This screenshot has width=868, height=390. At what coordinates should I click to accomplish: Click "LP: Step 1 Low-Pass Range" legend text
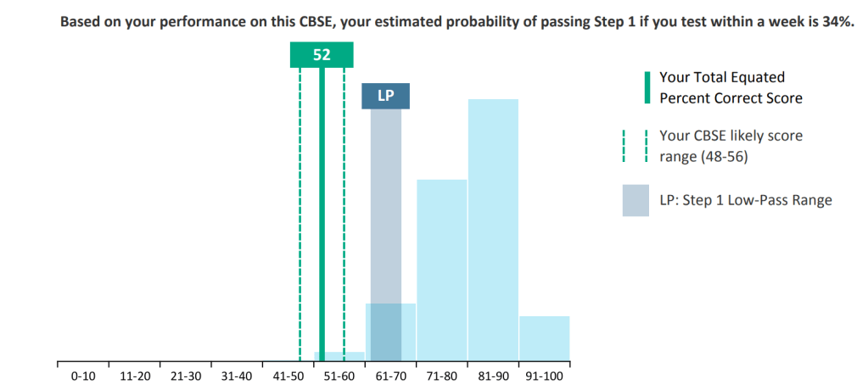[745, 200]
